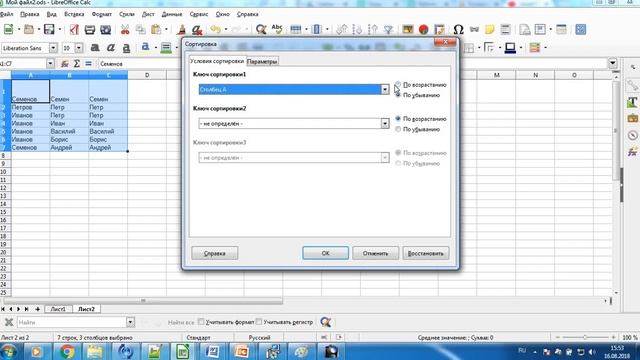Open the Вставка menu
The height and width of the screenshot is (360, 640).
pyautogui.click(x=74, y=14)
